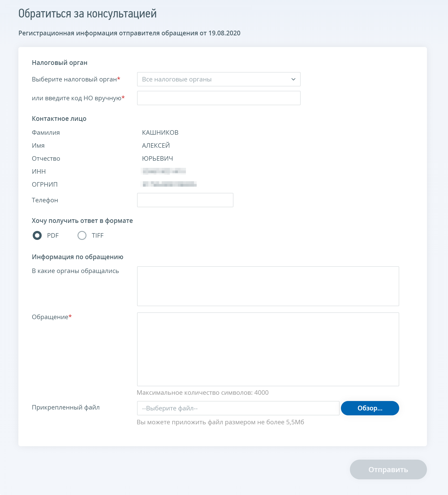This screenshot has height=495, width=448.
Task: Select the TIFF response format radio button
Action: click(82, 235)
